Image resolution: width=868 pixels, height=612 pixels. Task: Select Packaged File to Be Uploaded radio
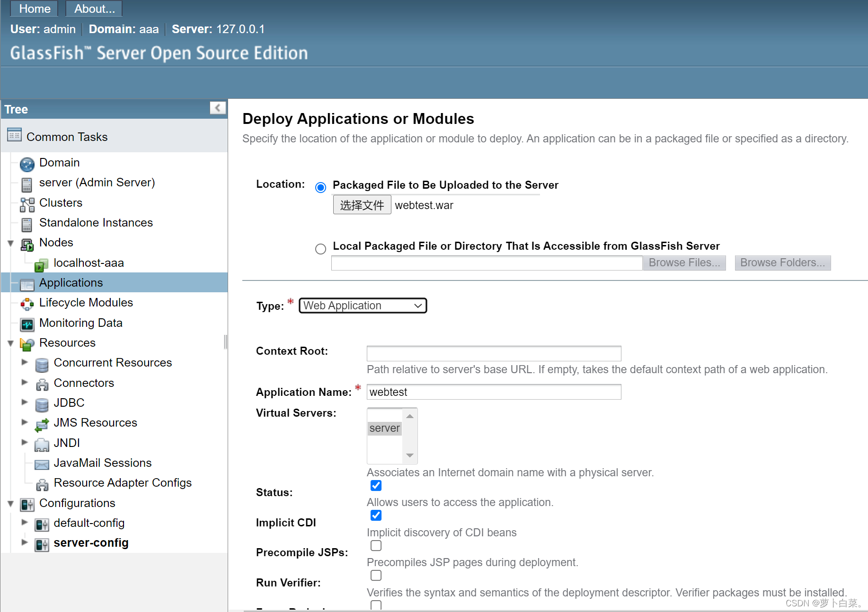[320, 187]
